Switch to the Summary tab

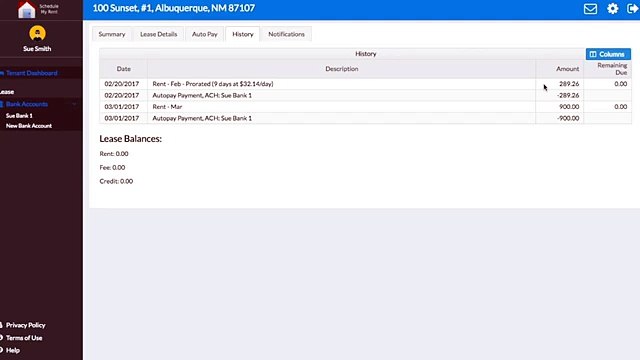111,34
